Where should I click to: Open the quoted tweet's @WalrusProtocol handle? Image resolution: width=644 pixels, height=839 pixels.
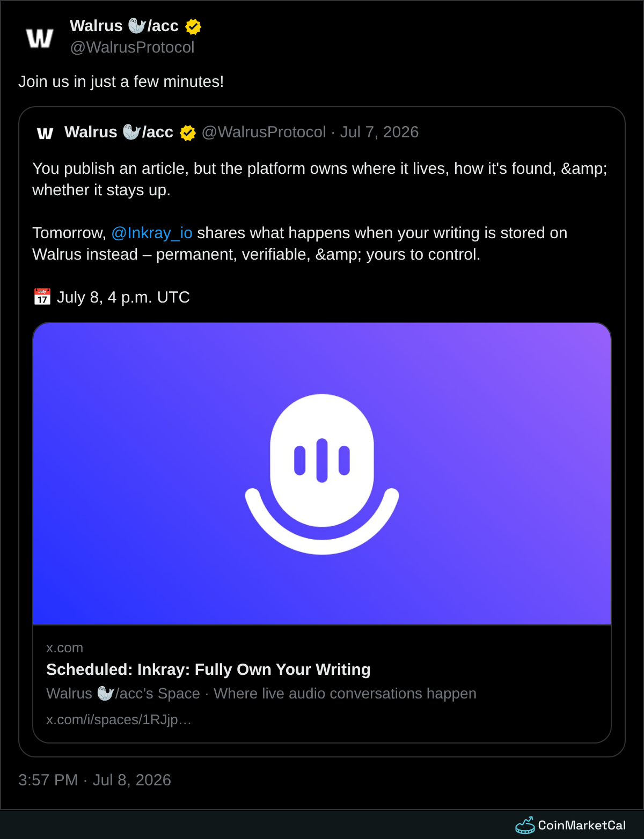pyautogui.click(x=264, y=132)
